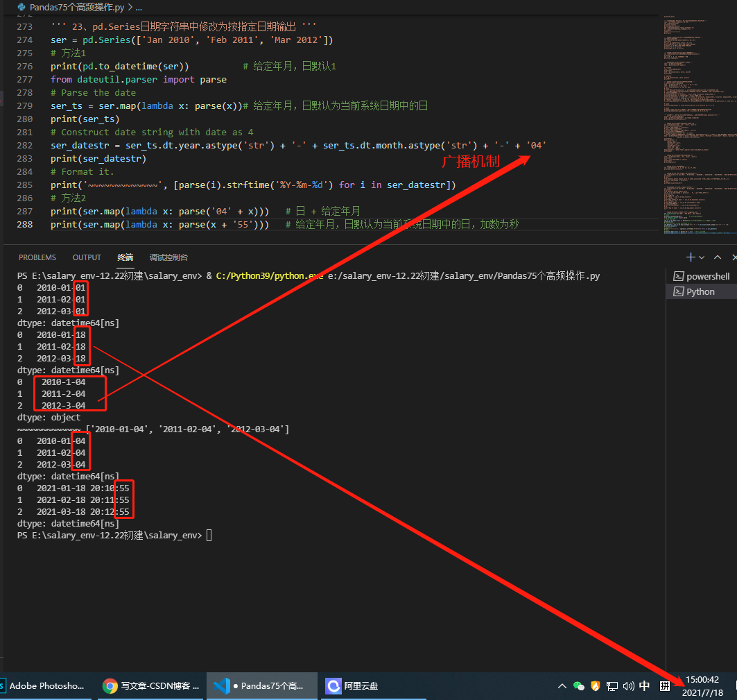The image size is (737, 700).
Task: Toggle the 中 Chinese input mode indicator
Action: 644,686
